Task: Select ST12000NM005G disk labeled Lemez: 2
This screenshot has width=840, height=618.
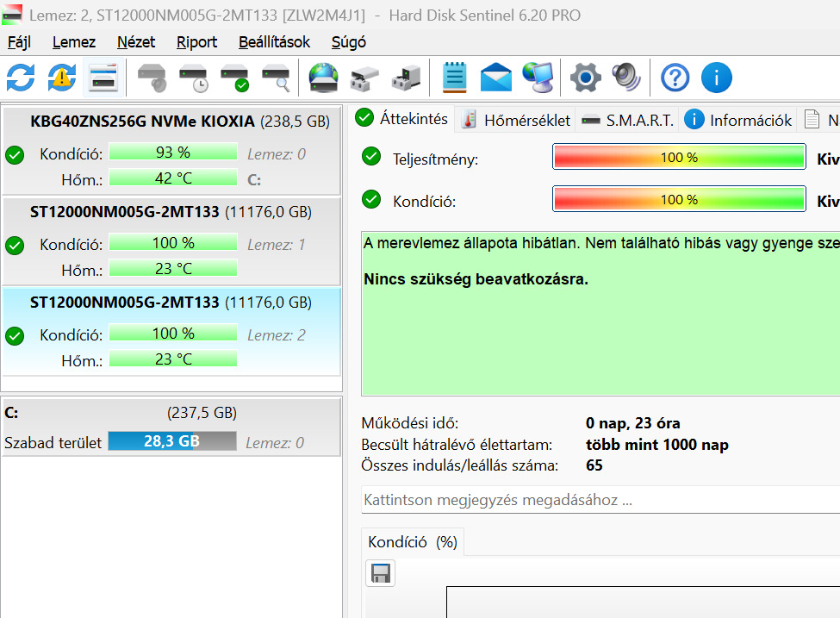Action: click(171, 332)
